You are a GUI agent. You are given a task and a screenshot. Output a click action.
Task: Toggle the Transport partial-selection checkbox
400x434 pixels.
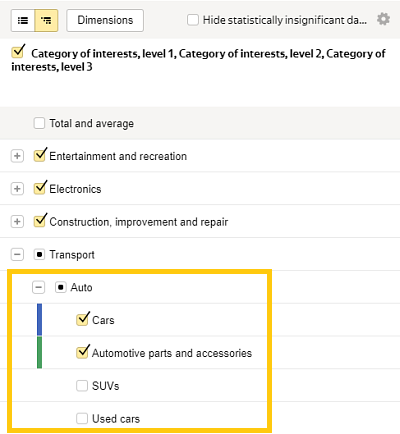point(39,255)
